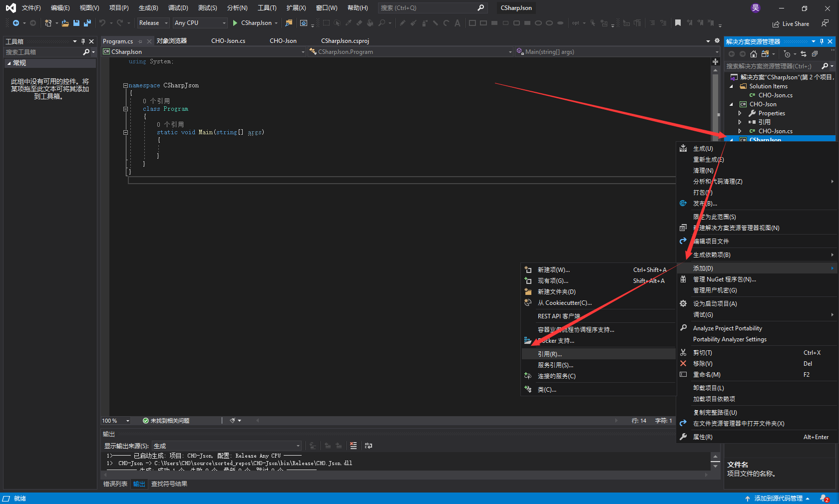
Task: Open the feedback icon next to Live Share
Action: point(825,23)
